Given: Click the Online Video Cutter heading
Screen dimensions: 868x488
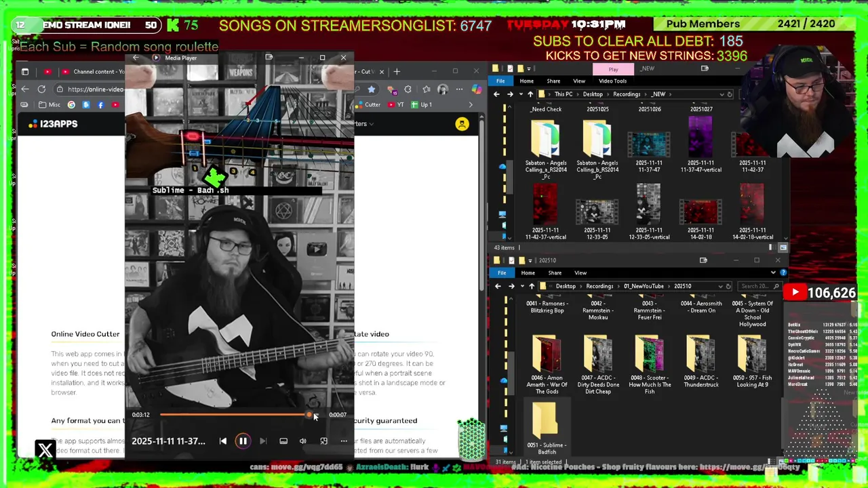Looking at the screenshot, I should (x=85, y=333).
